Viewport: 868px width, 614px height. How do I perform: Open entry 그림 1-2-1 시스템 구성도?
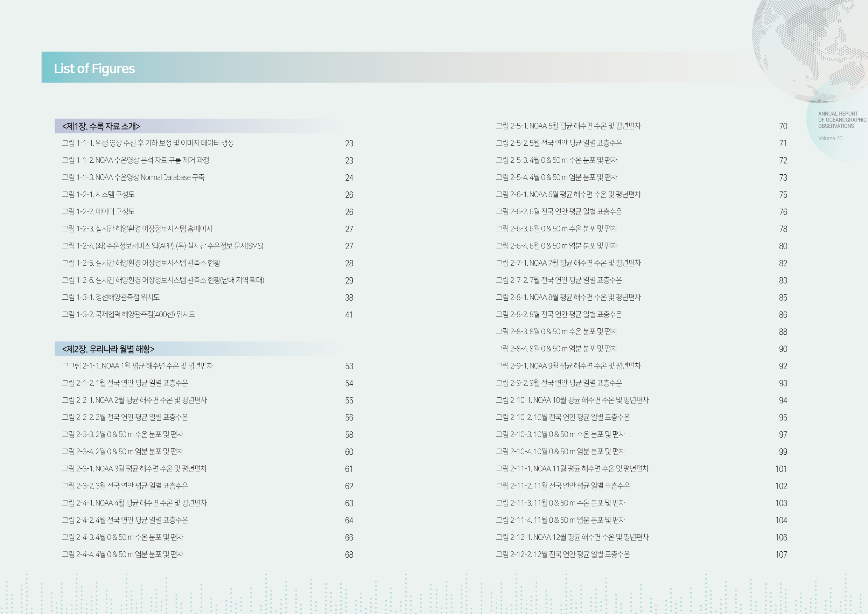(x=98, y=194)
